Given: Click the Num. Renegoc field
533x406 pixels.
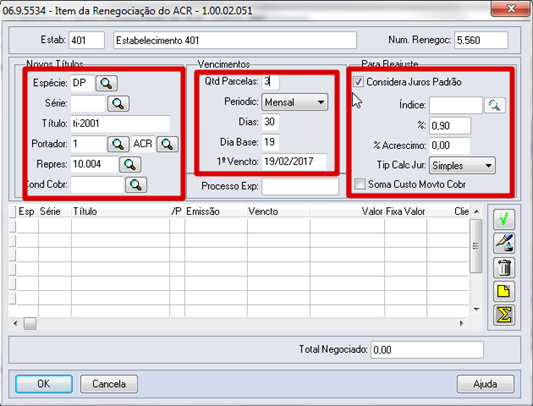Looking at the screenshot, I should [481, 40].
